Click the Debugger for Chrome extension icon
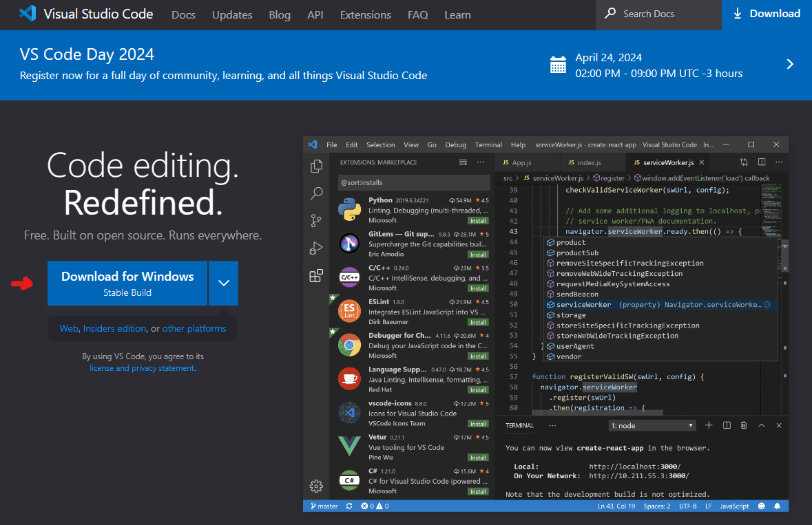812x525 pixels. click(350, 345)
